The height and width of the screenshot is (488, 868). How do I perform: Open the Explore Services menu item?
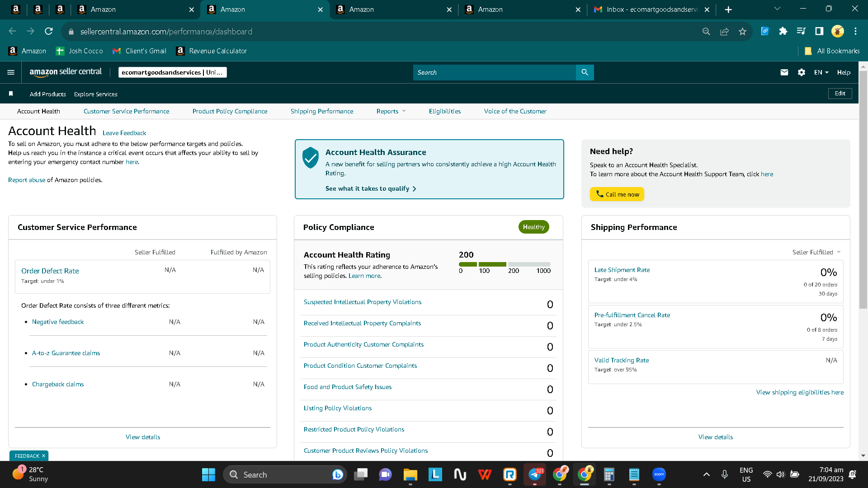click(95, 94)
